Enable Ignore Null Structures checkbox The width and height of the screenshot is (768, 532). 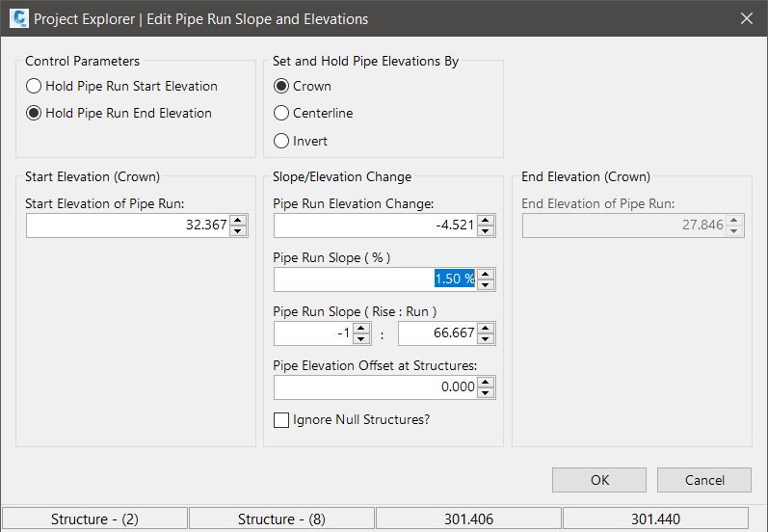coord(281,420)
